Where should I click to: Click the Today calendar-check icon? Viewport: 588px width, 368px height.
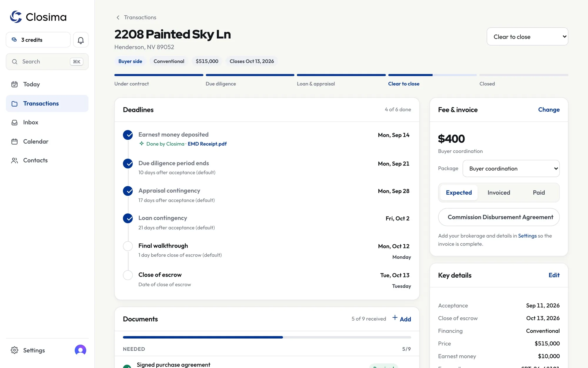click(x=14, y=84)
